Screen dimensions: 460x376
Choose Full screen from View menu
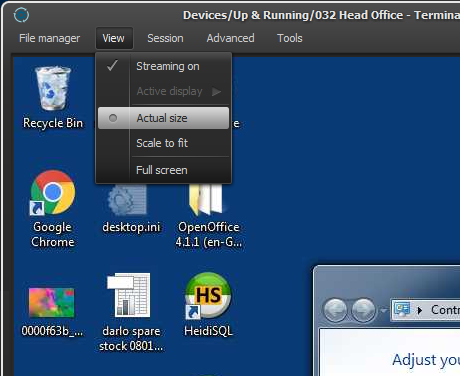click(x=164, y=170)
